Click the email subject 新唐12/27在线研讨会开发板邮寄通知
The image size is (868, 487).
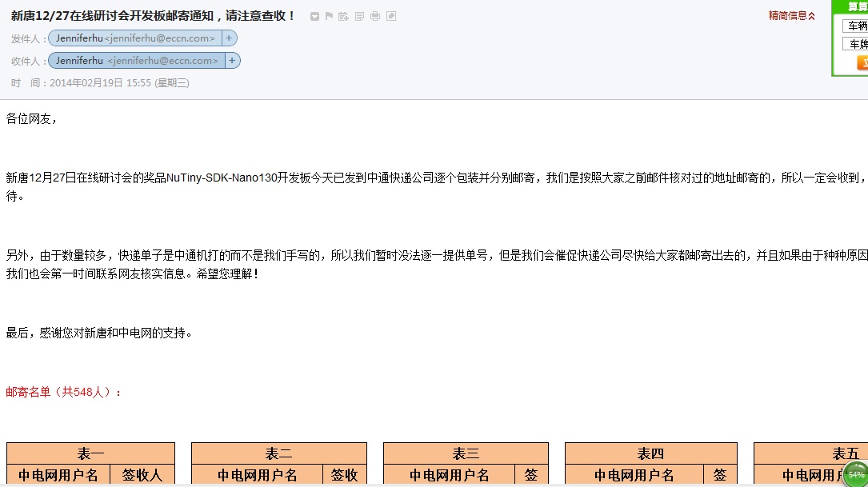(154, 16)
